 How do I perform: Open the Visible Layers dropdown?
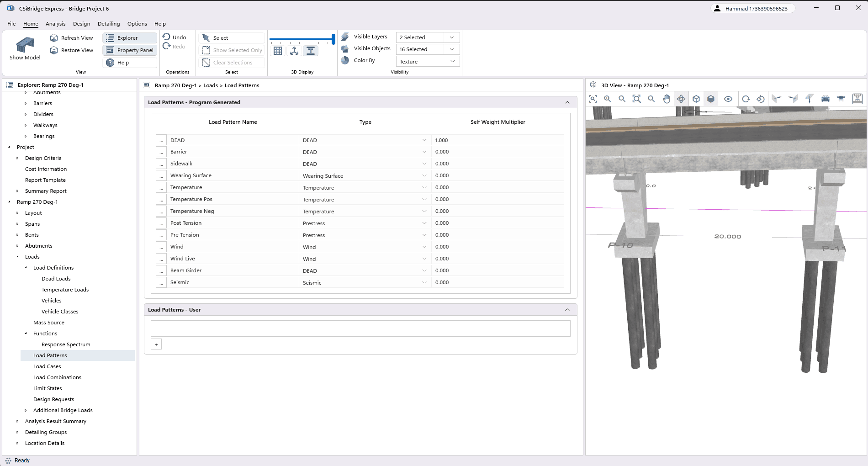(428, 37)
